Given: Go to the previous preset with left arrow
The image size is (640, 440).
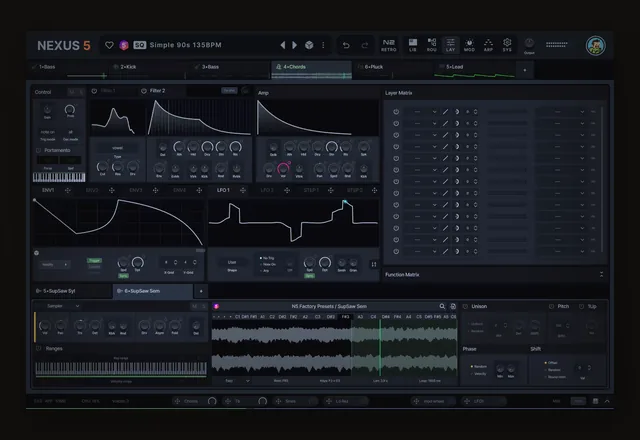Looking at the screenshot, I should (x=282, y=45).
